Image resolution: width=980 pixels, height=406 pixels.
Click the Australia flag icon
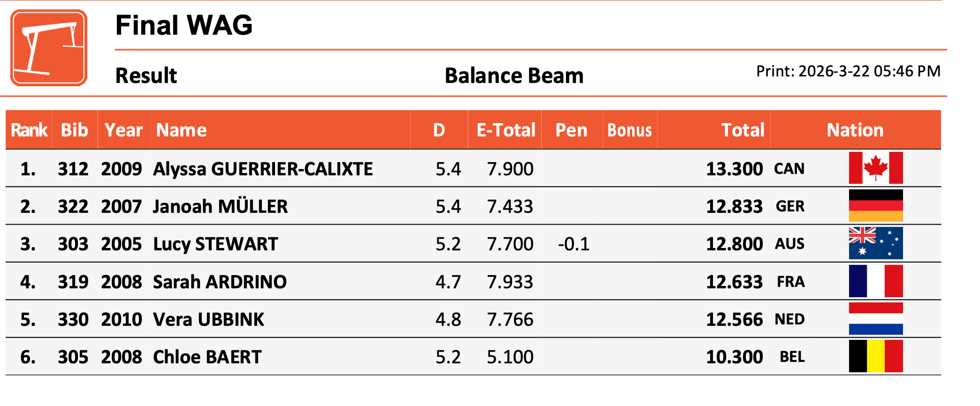tap(875, 243)
